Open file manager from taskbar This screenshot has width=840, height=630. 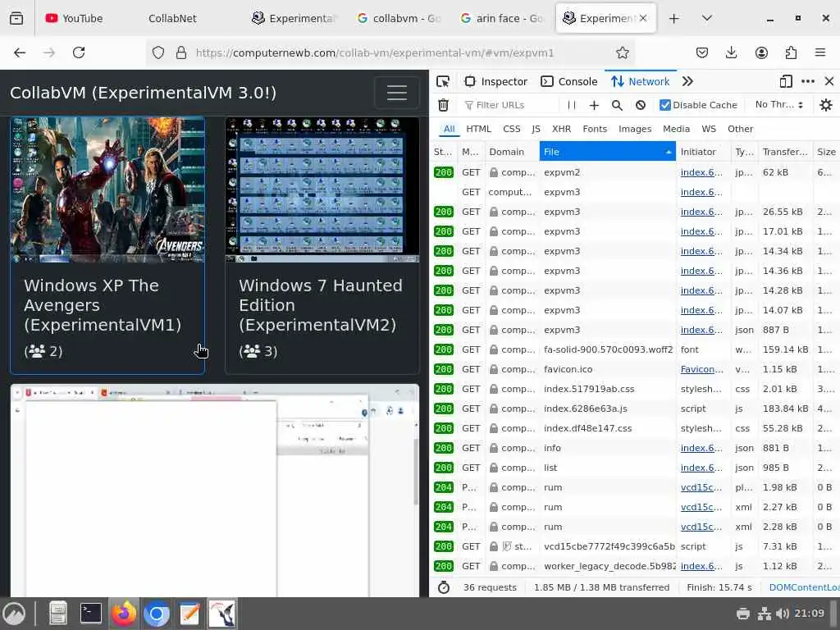[58, 614]
